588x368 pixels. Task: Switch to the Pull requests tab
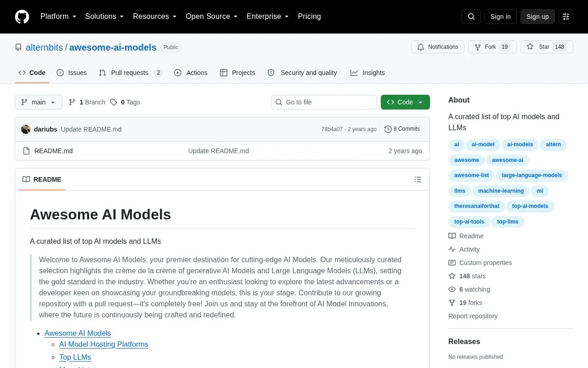(130, 73)
